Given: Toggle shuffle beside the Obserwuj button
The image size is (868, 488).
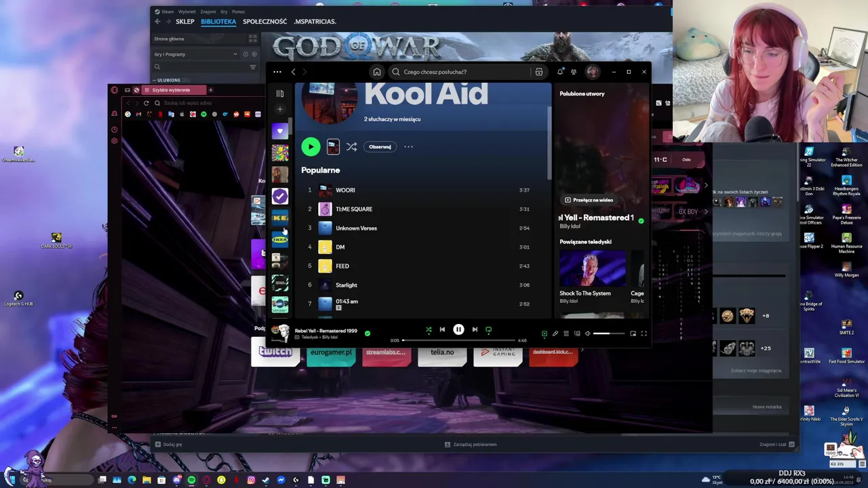Looking at the screenshot, I should coord(351,146).
